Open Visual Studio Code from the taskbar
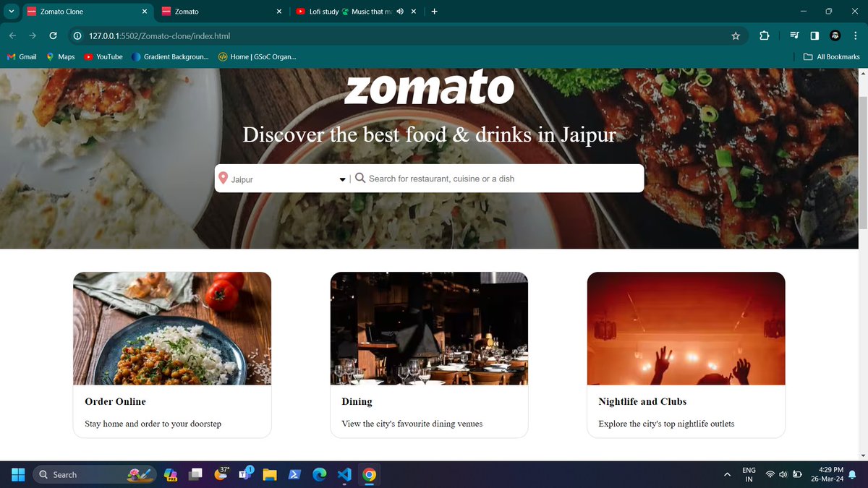Screen dimensions: 868x488 click(x=344, y=474)
